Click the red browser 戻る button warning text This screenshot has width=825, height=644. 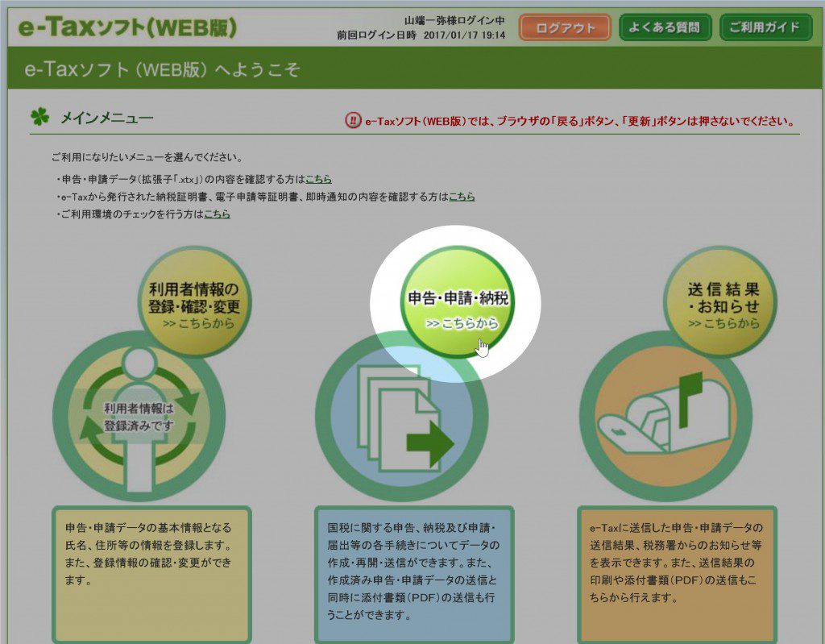pos(579,121)
